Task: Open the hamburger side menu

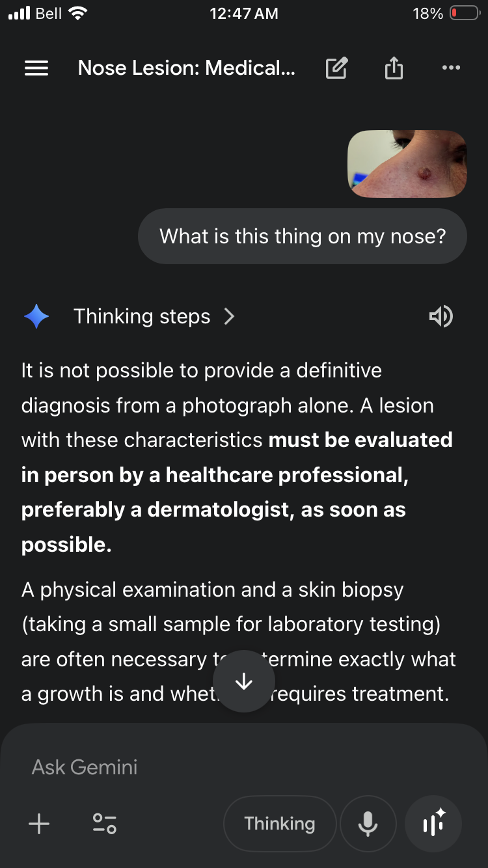Action: (x=36, y=68)
